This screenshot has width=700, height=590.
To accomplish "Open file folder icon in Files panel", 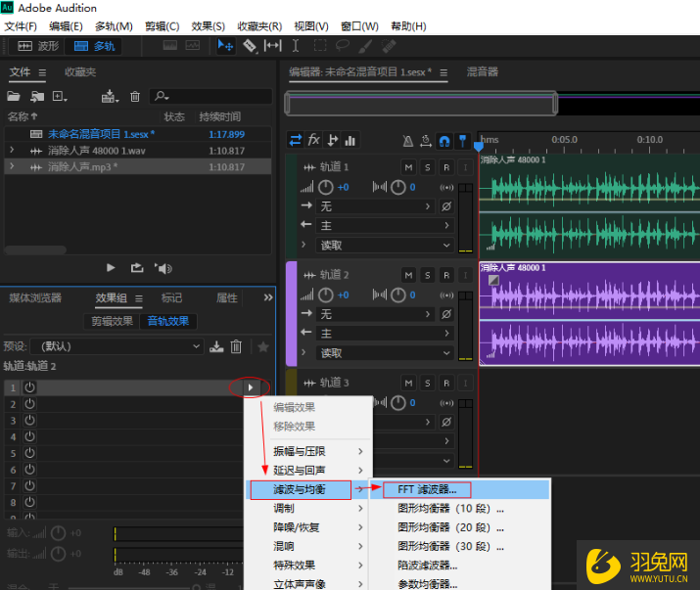I will point(14,96).
